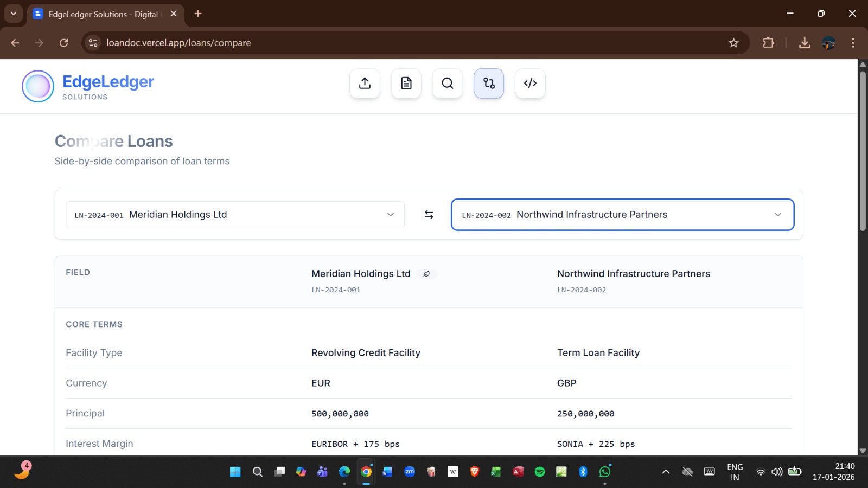This screenshot has width=868, height=488.
Task: Open the tab search dropdown arrow
Action: [x=14, y=14]
